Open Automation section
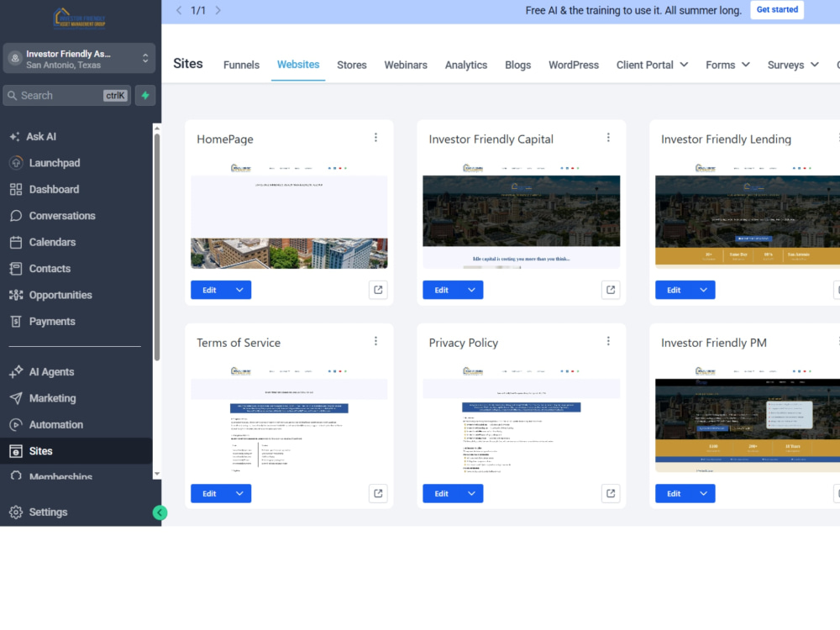The image size is (840, 630). [46, 425]
